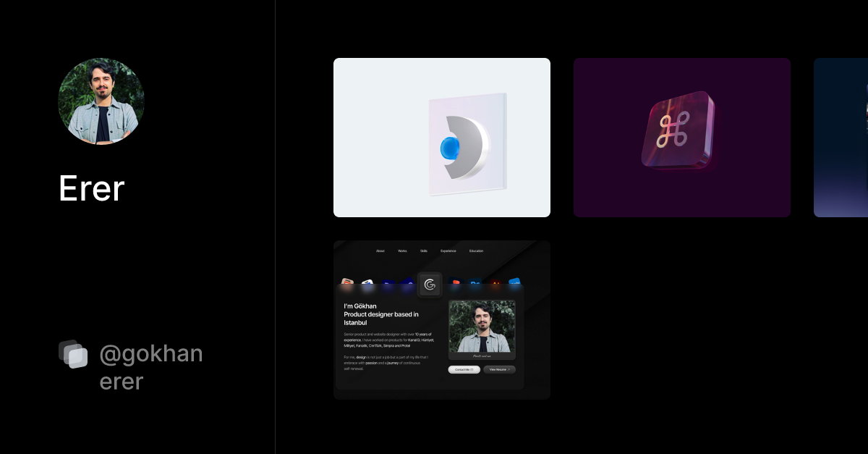The width and height of the screenshot is (868, 454).
Task: Jump to Education in the portfolio navigation
Action: (x=476, y=251)
